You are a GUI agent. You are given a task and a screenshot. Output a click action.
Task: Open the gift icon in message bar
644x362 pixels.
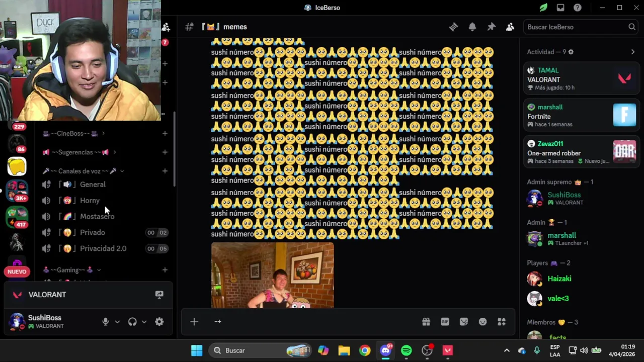coord(426,322)
